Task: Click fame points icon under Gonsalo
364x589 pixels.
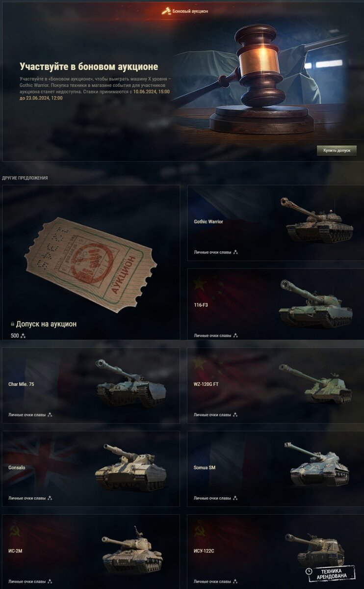Action: pos(50,498)
